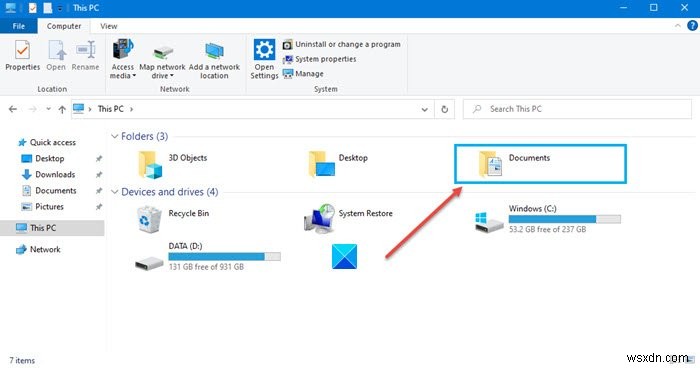Click Manage in System group

[304, 74]
